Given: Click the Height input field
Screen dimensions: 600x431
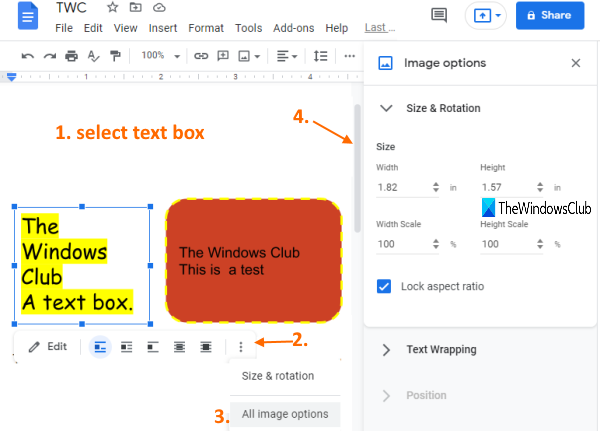Looking at the screenshot, I should point(507,187).
